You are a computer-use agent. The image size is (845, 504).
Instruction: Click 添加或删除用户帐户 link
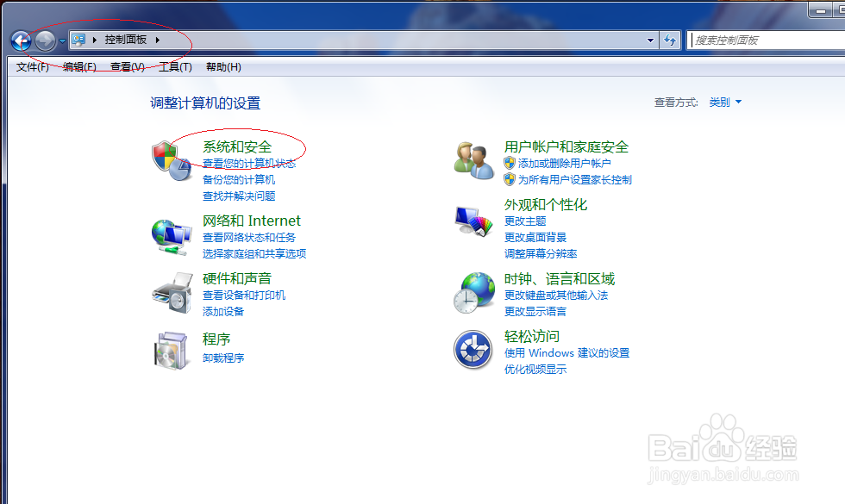(564, 164)
